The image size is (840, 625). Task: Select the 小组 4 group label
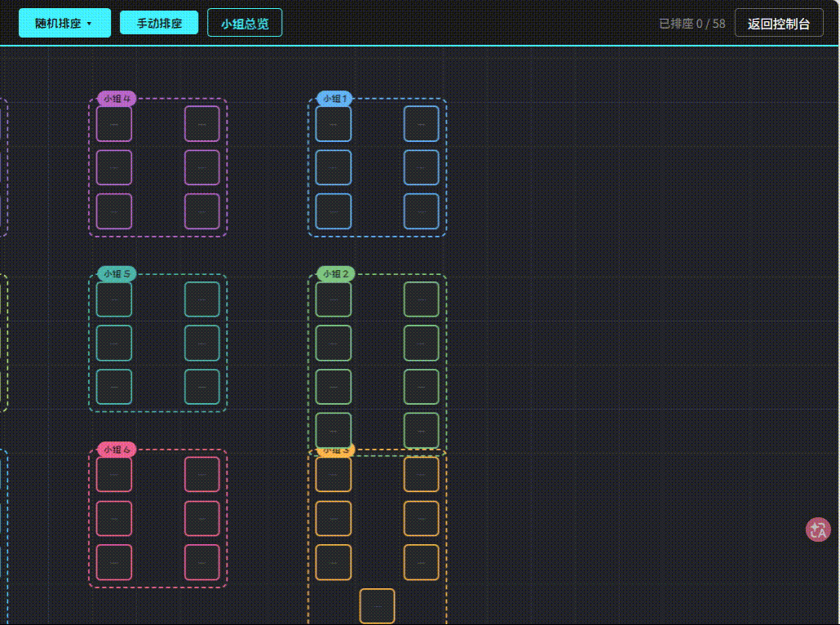[117, 99]
